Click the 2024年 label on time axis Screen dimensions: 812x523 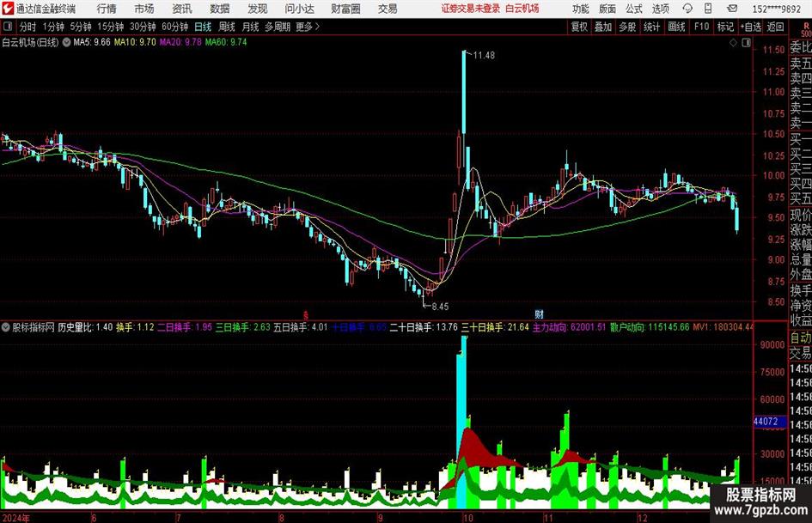coord(16,517)
